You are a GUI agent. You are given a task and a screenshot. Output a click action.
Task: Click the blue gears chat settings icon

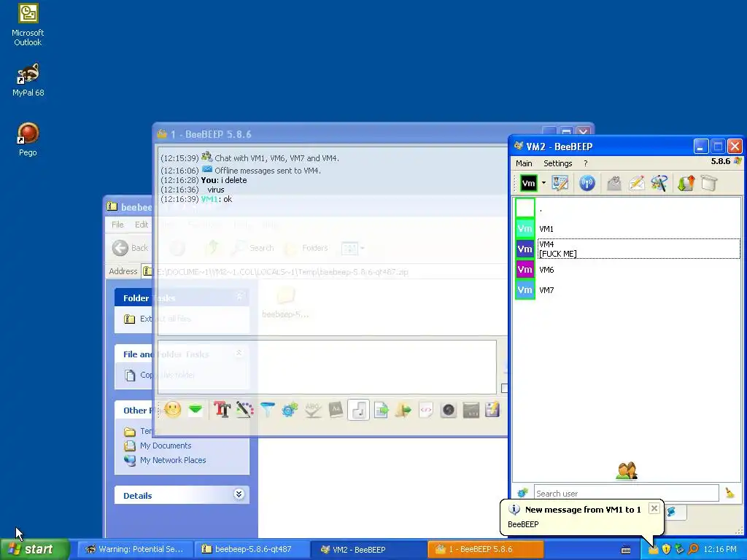tap(290, 410)
